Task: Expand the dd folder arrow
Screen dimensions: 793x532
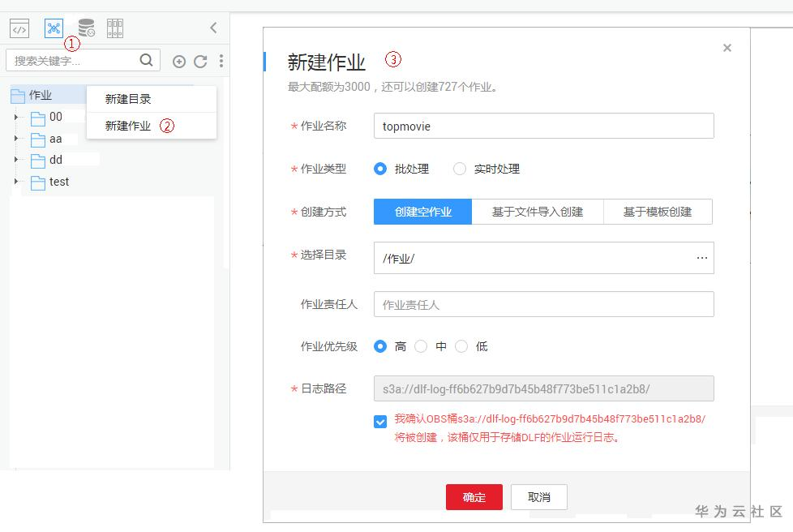Action: (16, 160)
